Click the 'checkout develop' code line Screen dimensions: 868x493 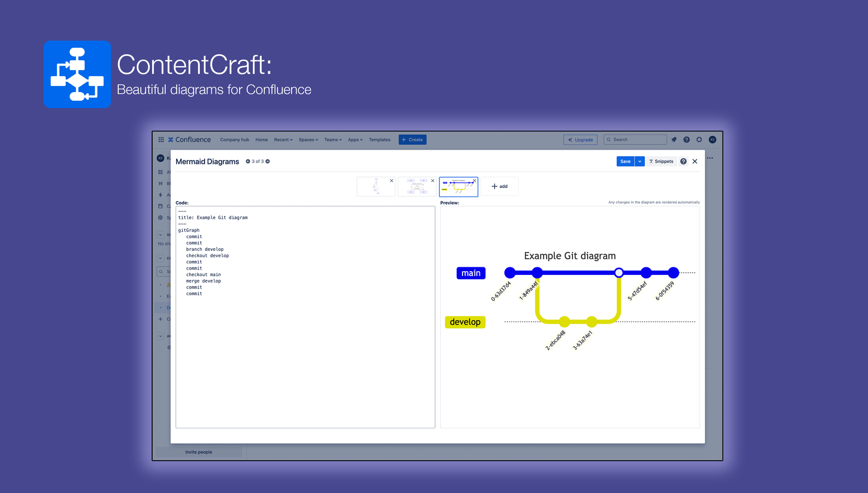pyautogui.click(x=207, y=256)
